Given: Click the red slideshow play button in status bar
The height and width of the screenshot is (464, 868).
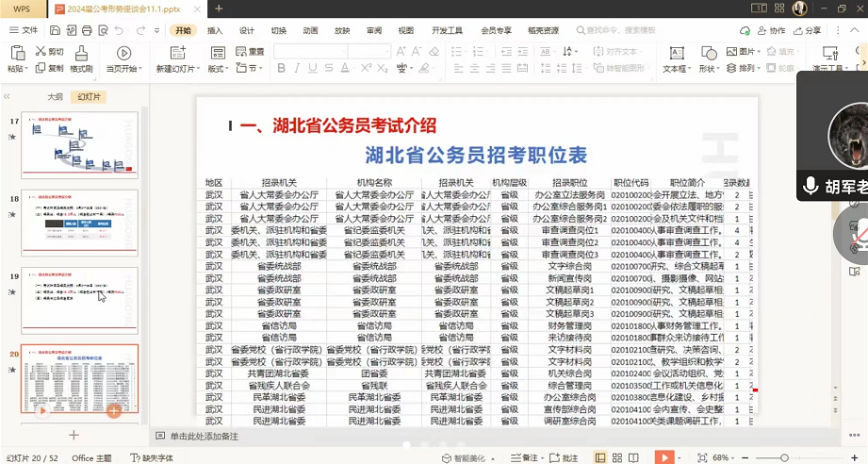Looking at the screenshot, I should [x=664, y=457].
